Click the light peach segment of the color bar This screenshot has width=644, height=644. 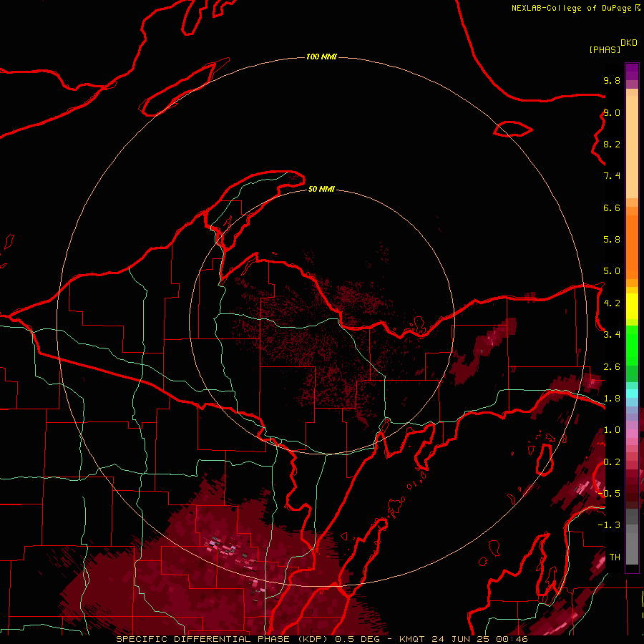pyautogui.click(x=632, y=147)
